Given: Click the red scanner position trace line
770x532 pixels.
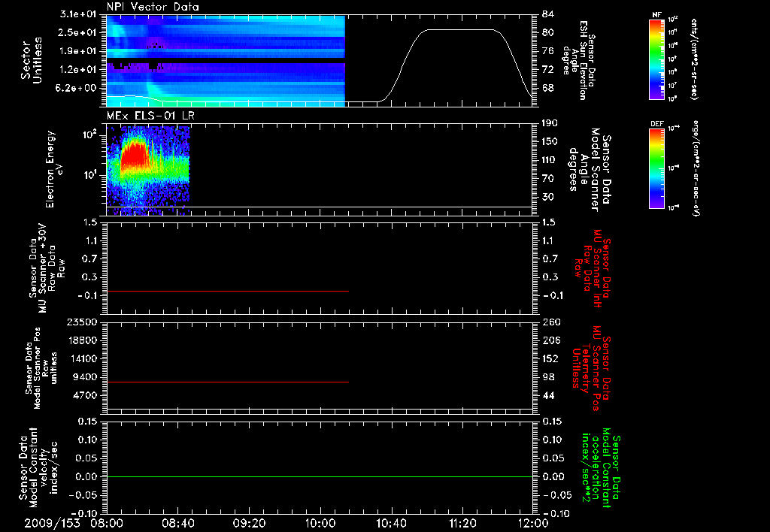Looking at the screenshot, I should [227, 382].
